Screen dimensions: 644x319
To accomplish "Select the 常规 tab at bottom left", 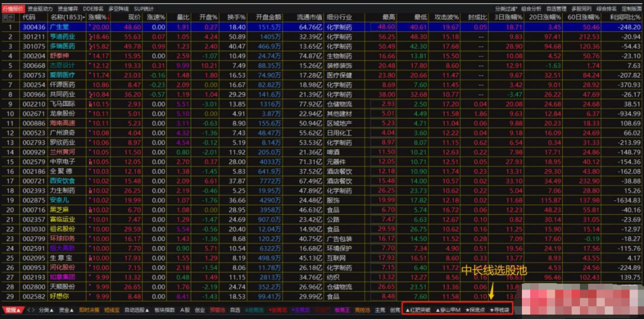I will [11, 310].
